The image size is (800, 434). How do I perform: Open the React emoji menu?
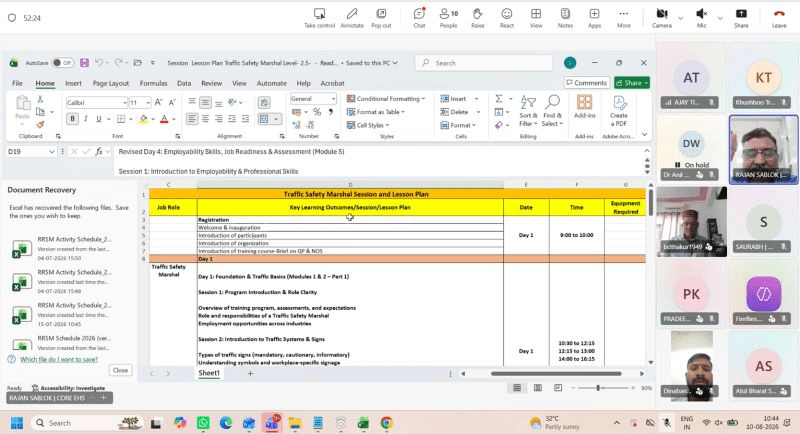pos(507,18)
